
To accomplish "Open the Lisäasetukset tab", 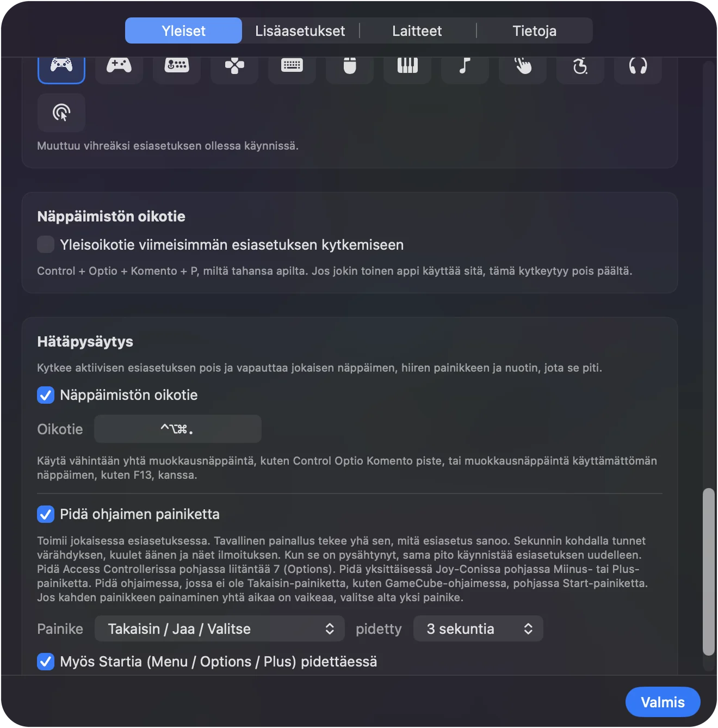I will click(300, 30).
